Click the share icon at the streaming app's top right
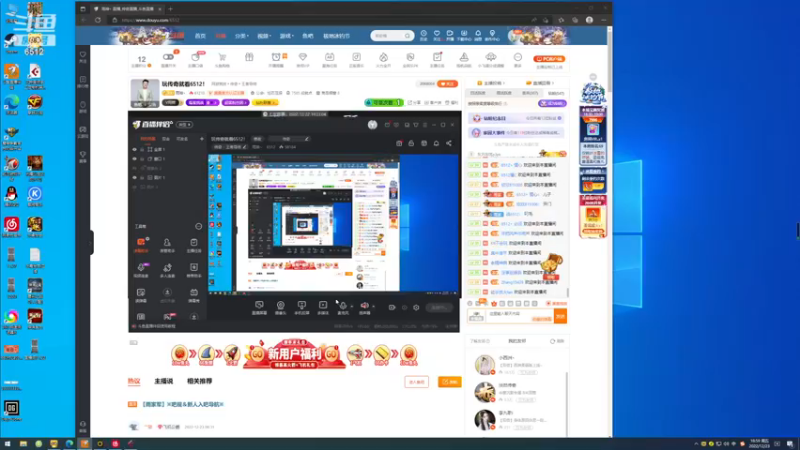 point(449,144)
